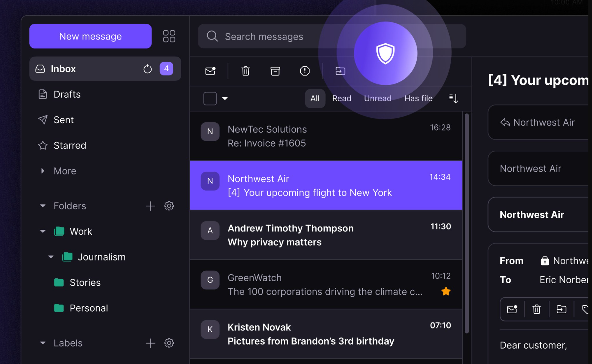The image size is (592, 364).
Task: Mark as unread in the list toolbar
Action: click(x=210, y=71)
